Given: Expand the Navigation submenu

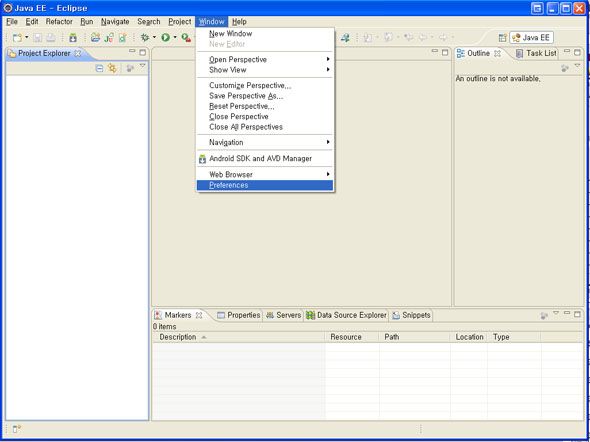Looking at the screenshot, I should [265, 142].
